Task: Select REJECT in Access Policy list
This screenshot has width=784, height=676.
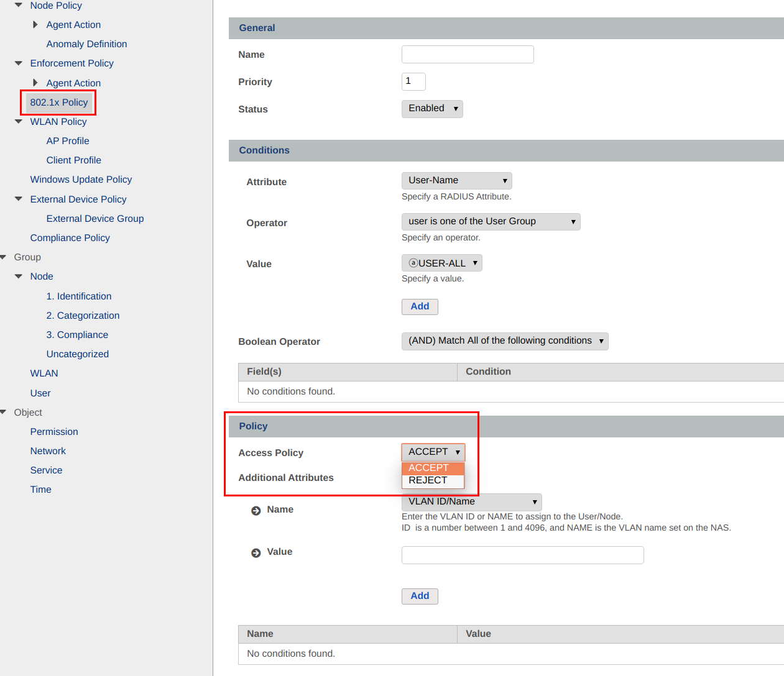Action: [428, 480]
